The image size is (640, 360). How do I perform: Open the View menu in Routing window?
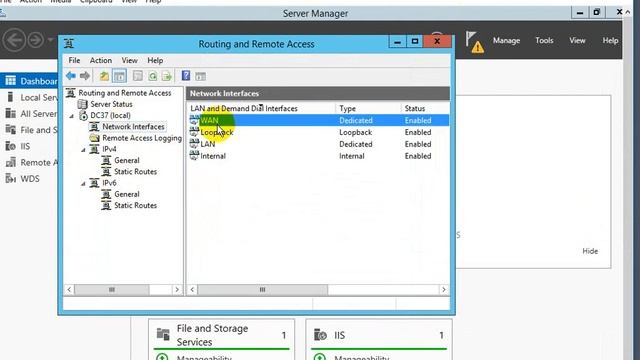(x=129, y=60)
